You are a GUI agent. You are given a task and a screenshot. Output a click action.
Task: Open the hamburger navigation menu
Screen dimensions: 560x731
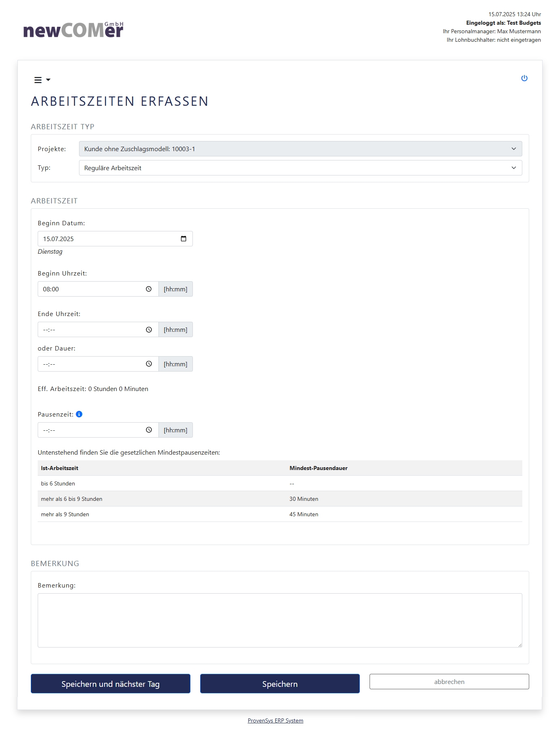(x=42, y=80)
